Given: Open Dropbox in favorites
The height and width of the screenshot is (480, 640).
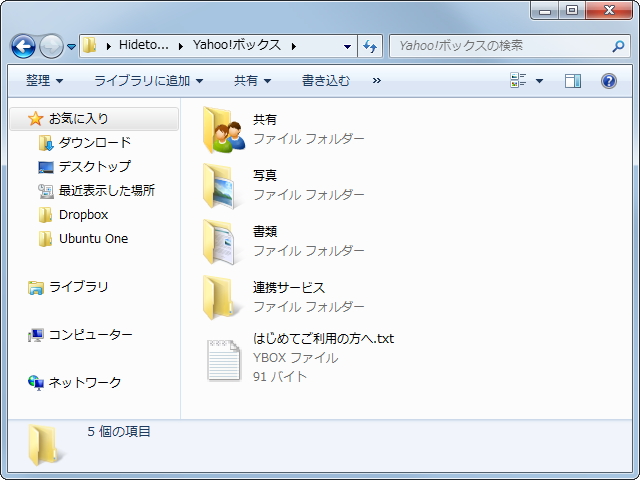Looking at the screenshot, I should pos(83,215).
